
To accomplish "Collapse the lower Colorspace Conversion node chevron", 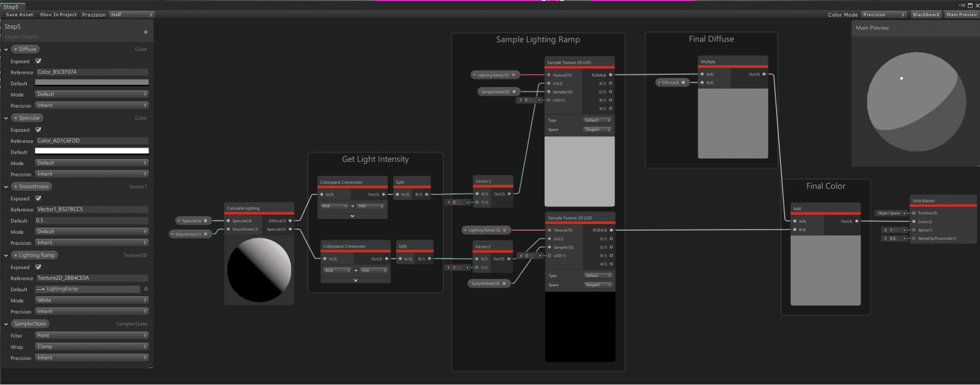I will coord(355,280).
